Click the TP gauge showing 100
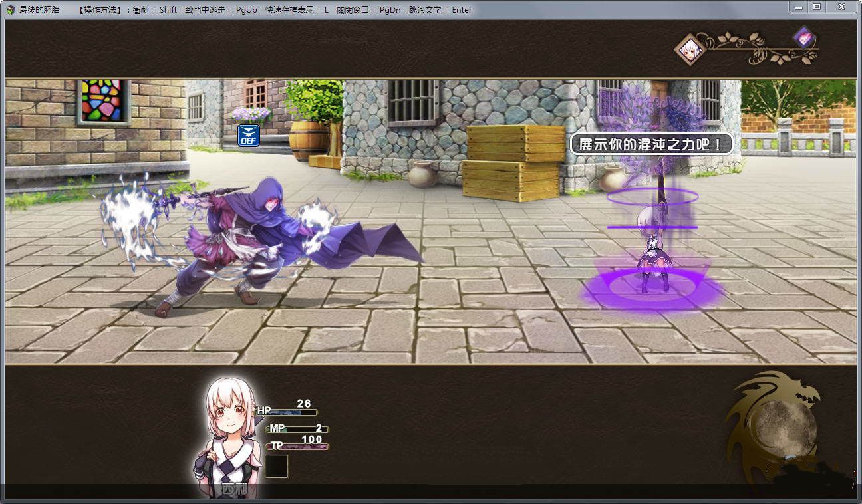 [297, 446]
